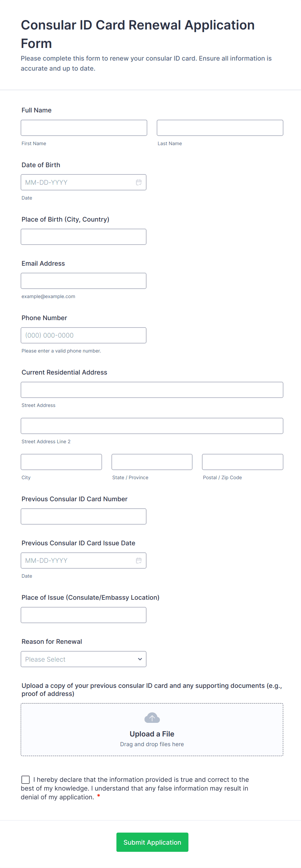The image size is (301, 868).
Task: Click into the Email Address field
Action: 83,281
